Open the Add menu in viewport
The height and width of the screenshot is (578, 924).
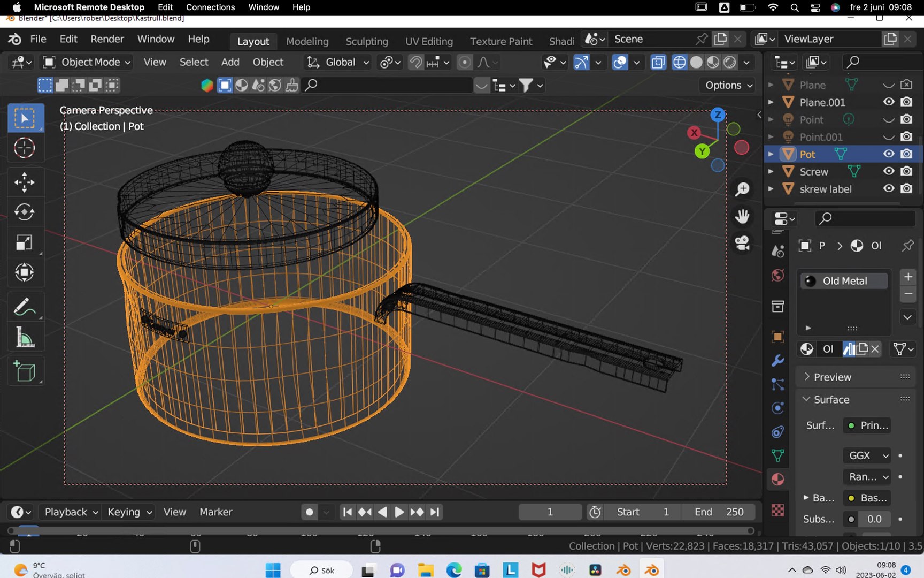230,62
